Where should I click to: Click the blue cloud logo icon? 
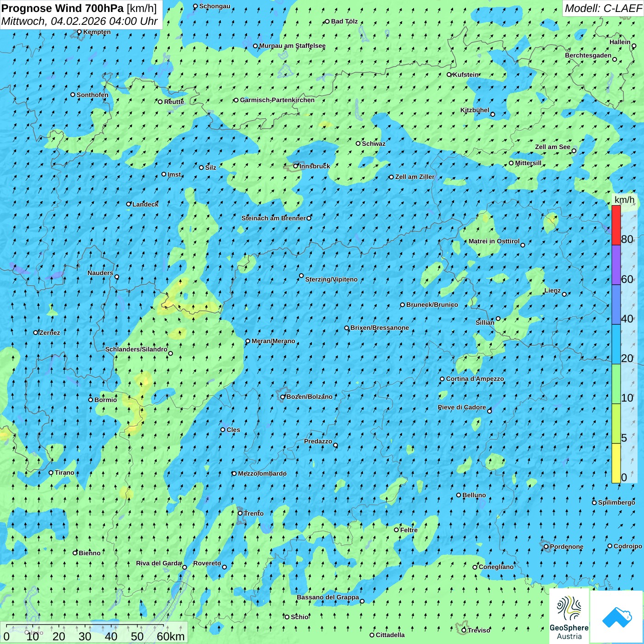point(616,617)
